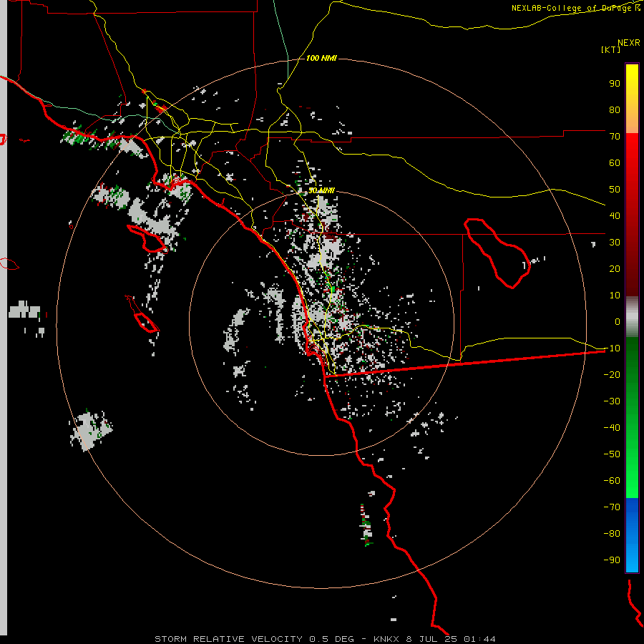Click inside the Salton Sea outline

500,253
